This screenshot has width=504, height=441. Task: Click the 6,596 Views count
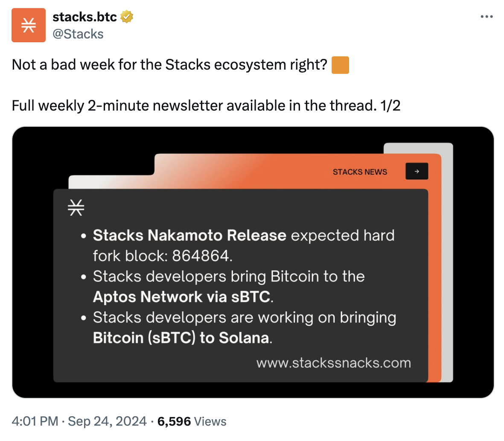(192, 421)
